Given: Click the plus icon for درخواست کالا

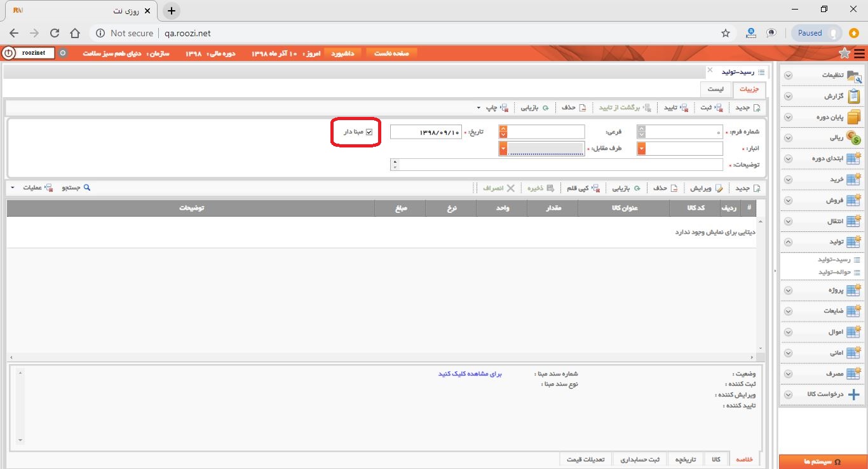Looking at the screenshot, I should [853, 395].
